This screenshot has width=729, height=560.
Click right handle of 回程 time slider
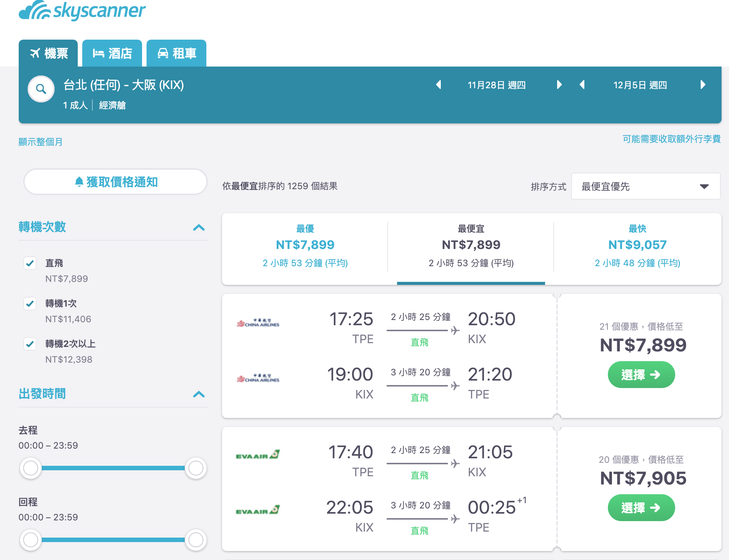tap(196, 540)
